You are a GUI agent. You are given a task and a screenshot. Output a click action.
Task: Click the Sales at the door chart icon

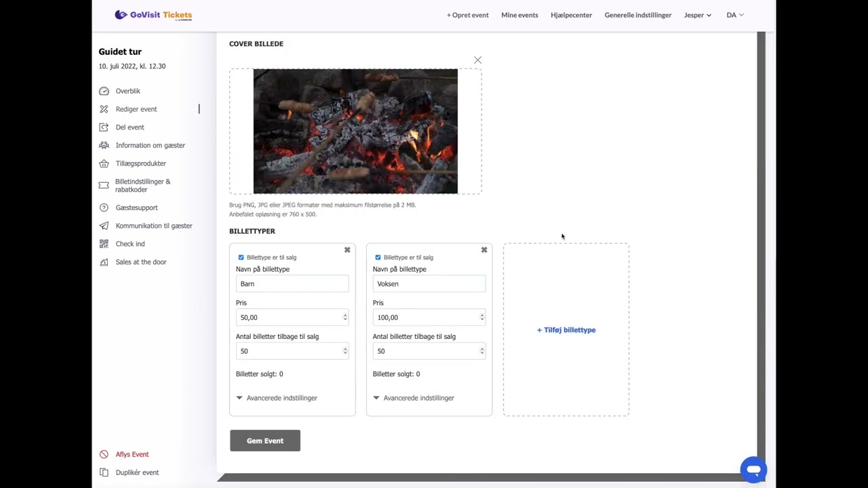(x=104, y=262)
